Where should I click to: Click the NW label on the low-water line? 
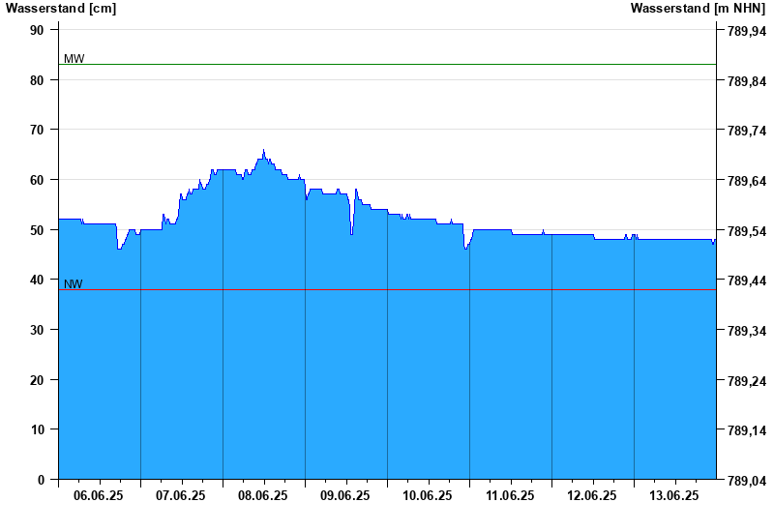pyautogui.click(x=73, y=284)
